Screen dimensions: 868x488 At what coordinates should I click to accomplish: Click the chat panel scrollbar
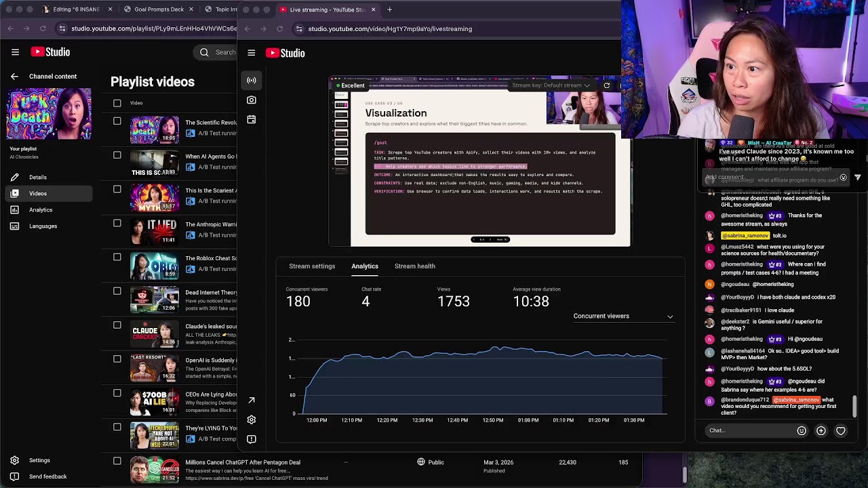pos(854,407)
